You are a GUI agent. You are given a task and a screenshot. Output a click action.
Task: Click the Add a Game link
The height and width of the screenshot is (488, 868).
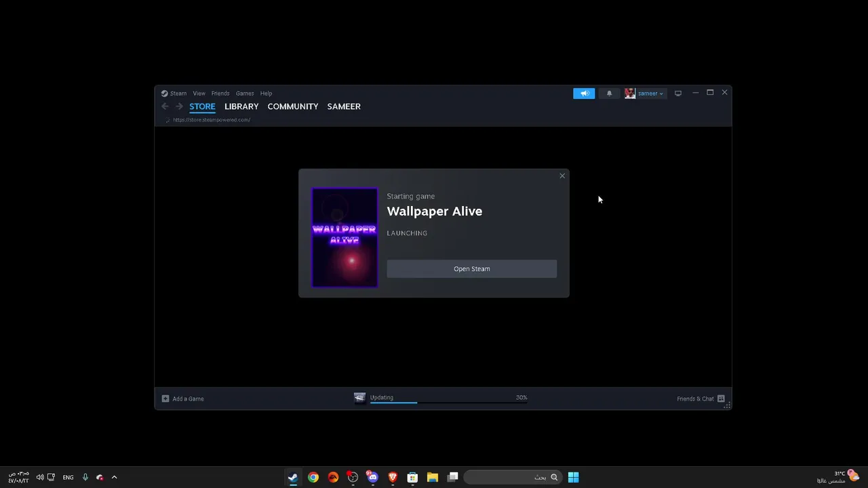pos(188,399)
